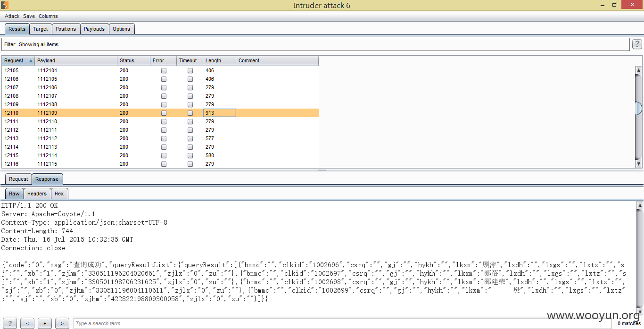Select row with payload 1112115
Image resolution: width=644 pixels, height=329 pixels.
[x=160, y=164]
